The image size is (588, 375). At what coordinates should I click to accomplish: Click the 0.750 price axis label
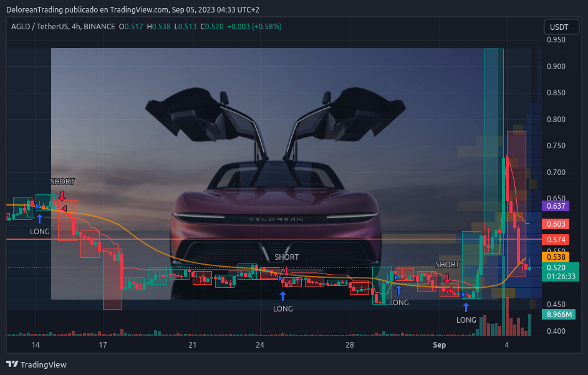click(x=556, y=146)
